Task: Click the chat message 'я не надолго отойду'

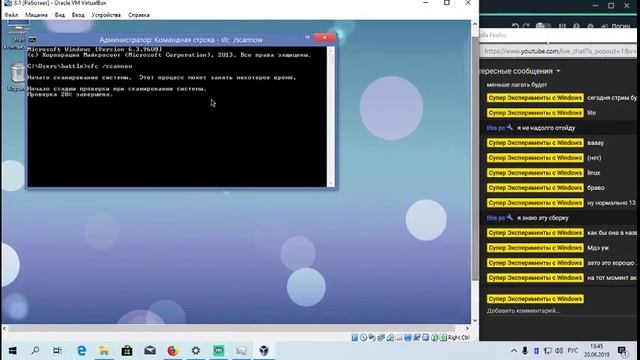Action: [x=546, y=128]
